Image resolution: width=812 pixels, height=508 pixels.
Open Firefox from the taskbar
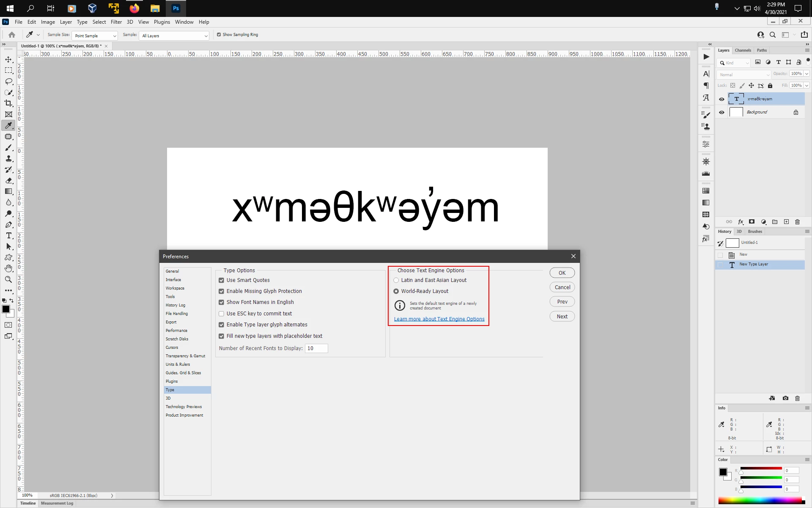[134, 8]
